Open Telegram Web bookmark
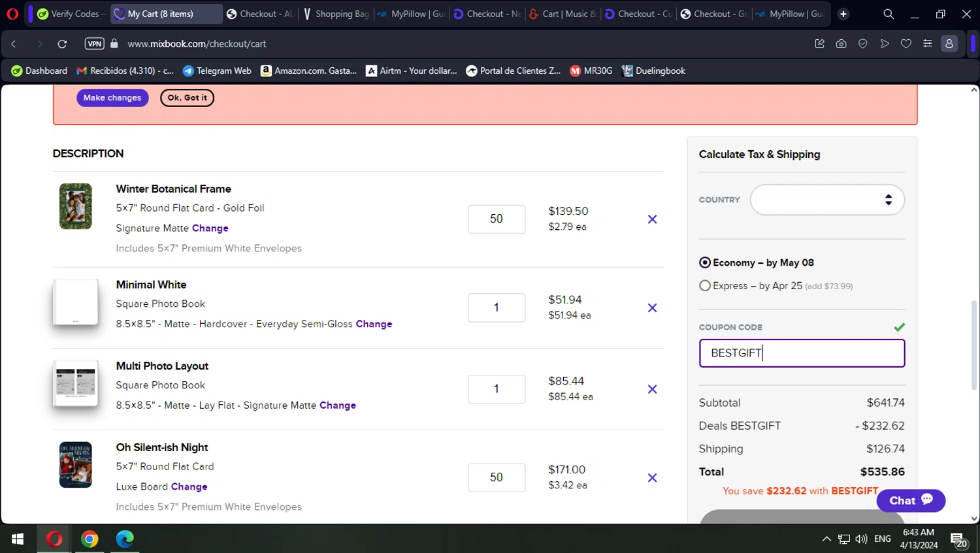This screenshot has width=980, height=553. coord(217,71)
